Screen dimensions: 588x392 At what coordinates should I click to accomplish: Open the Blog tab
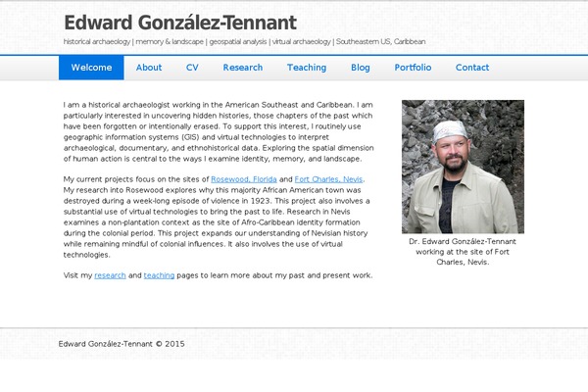361,68
